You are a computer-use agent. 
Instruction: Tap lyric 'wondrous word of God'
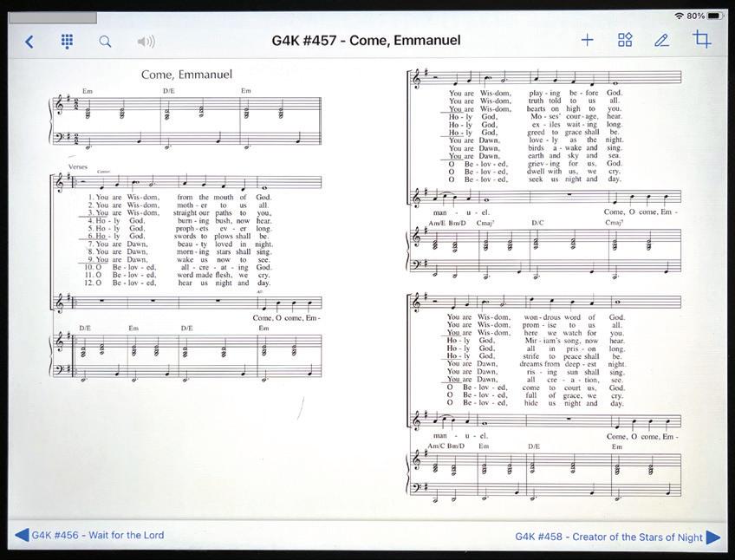574,317
